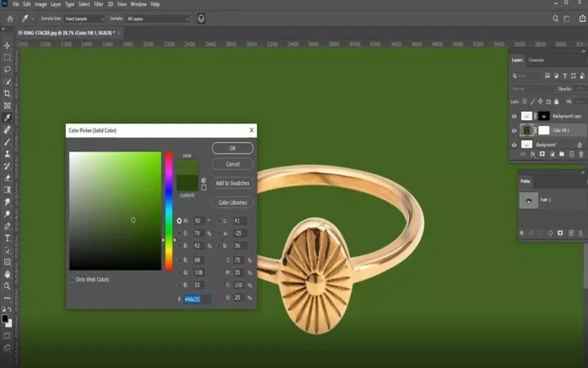Open the Sample All Layers dropdown
The image size is (588, 368).
(x=158, y=18)
